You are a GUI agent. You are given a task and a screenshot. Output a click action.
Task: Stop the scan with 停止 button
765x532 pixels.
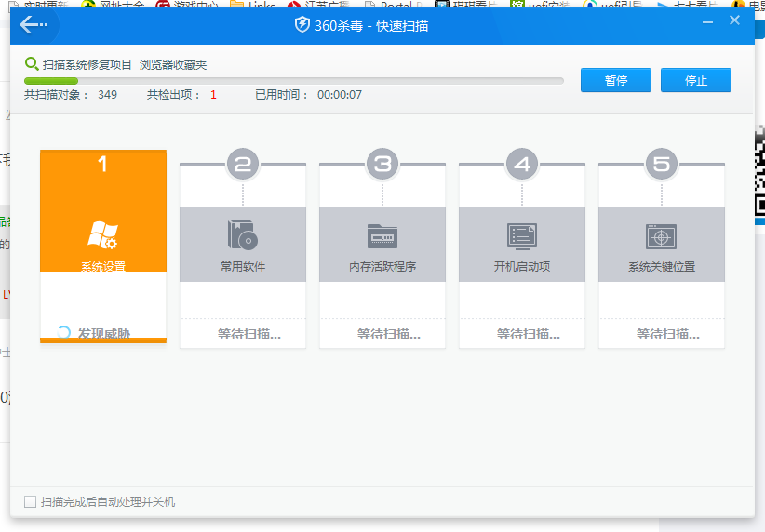coord(696,80)
